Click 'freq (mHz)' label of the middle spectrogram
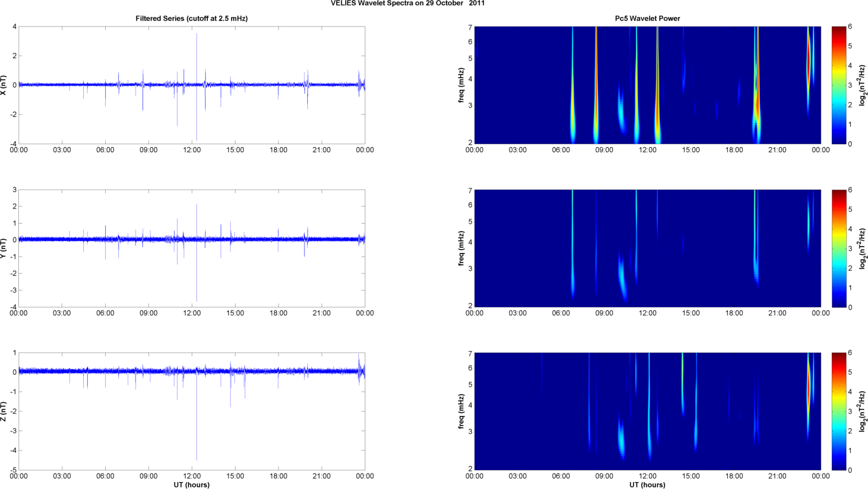Image resolution: width=868 pixels, height=489 pixels. pyautogui.click(x=461, y=248)
